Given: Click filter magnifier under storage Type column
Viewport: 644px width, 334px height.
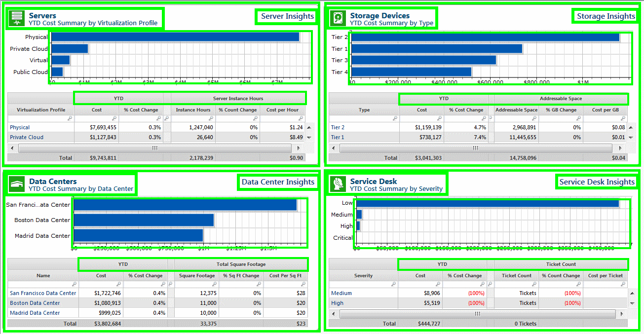Looking at the screenshot, I should point(395,118).
